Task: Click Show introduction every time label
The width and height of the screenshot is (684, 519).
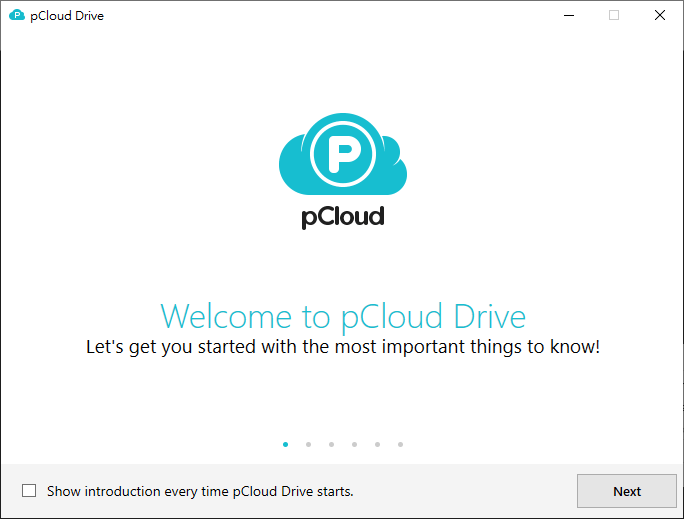Action: (200, 492)
